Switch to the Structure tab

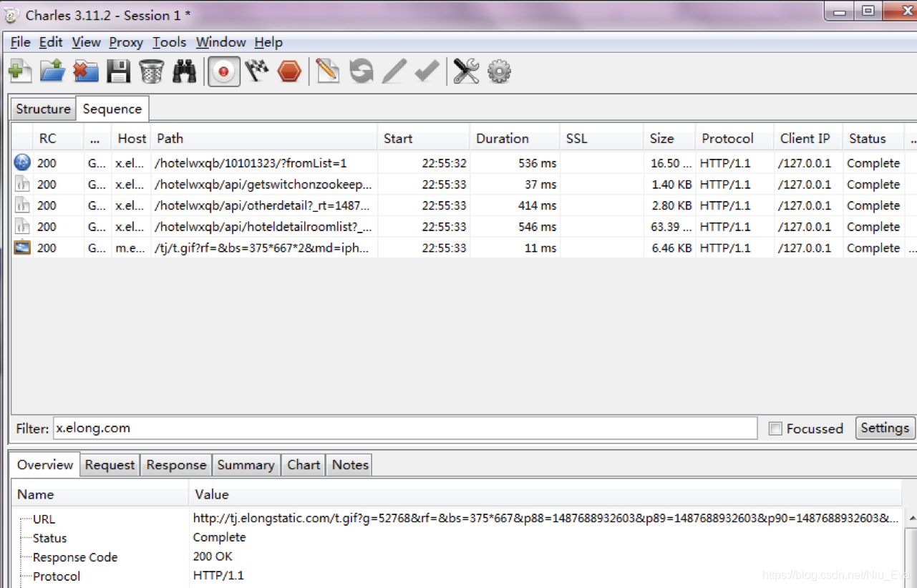point(43,109)
